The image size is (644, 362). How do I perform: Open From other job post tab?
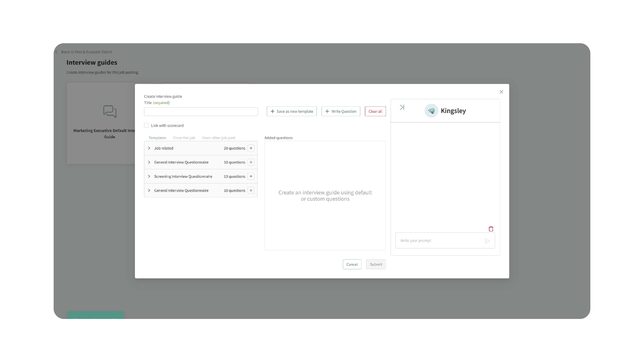coord(218,138)
